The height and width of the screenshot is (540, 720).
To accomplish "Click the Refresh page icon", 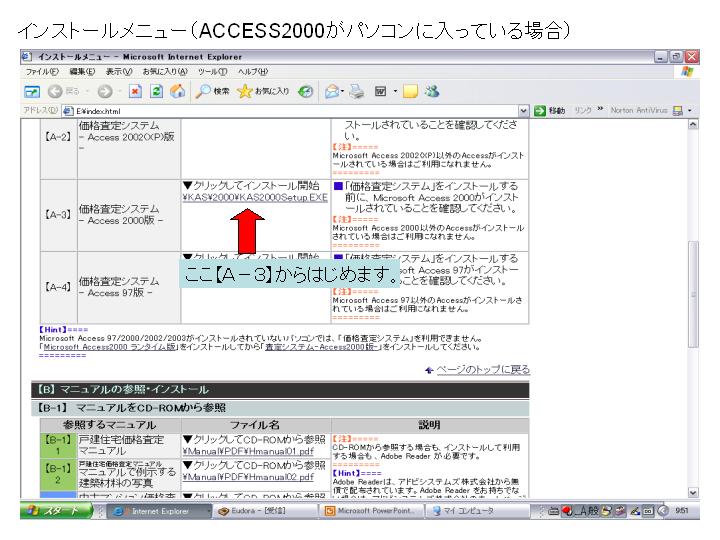I will tap(157, 91).
